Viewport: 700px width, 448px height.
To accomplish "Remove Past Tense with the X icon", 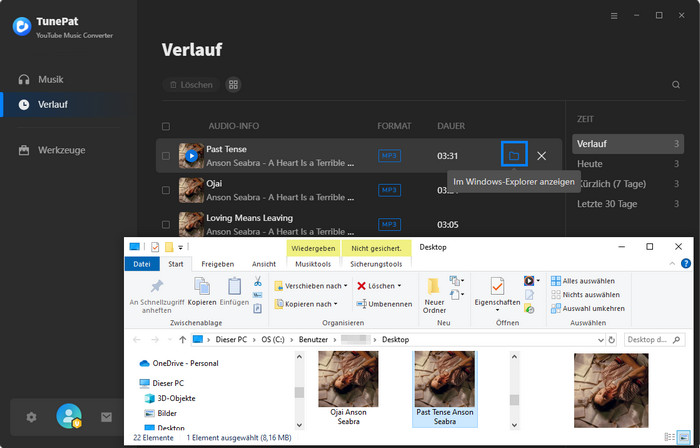I will pyautogui.click(x=542, y=156).
